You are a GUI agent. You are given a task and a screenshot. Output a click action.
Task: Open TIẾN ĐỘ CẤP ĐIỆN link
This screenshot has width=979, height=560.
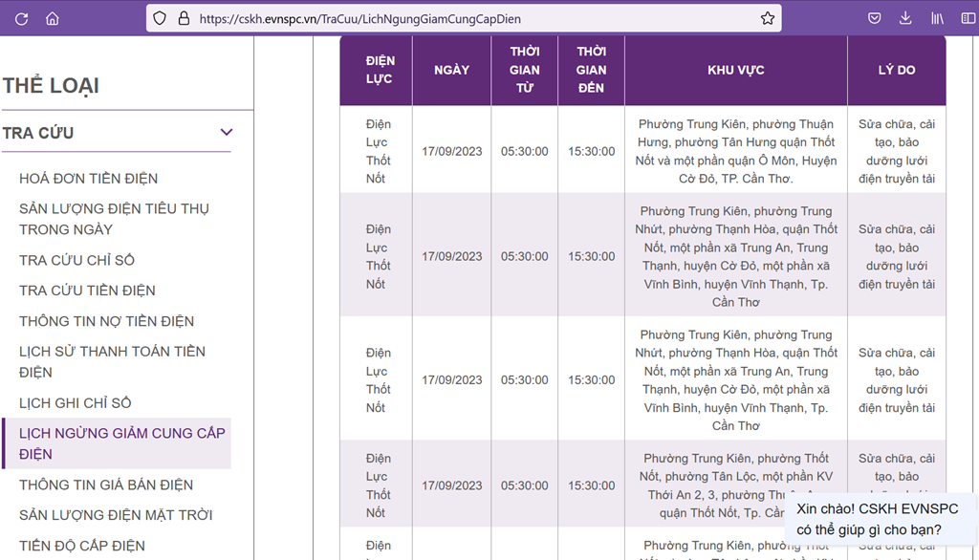point(82,547)
